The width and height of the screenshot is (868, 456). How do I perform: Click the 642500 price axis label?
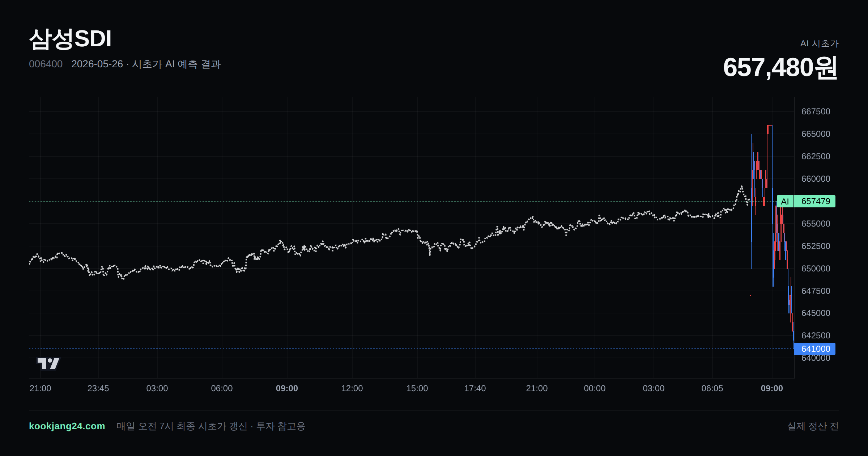pos(816,335)
